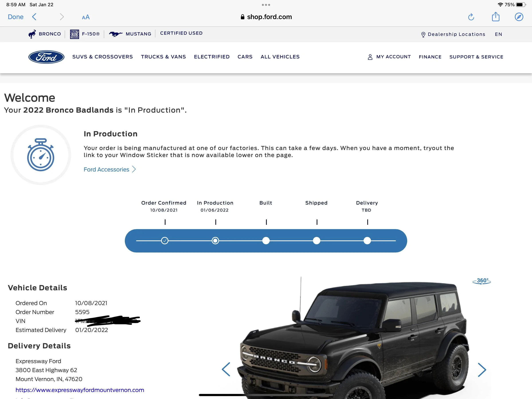Open the F-150 brand link
The width and height of the screenshot is (532, 399).
91,34
